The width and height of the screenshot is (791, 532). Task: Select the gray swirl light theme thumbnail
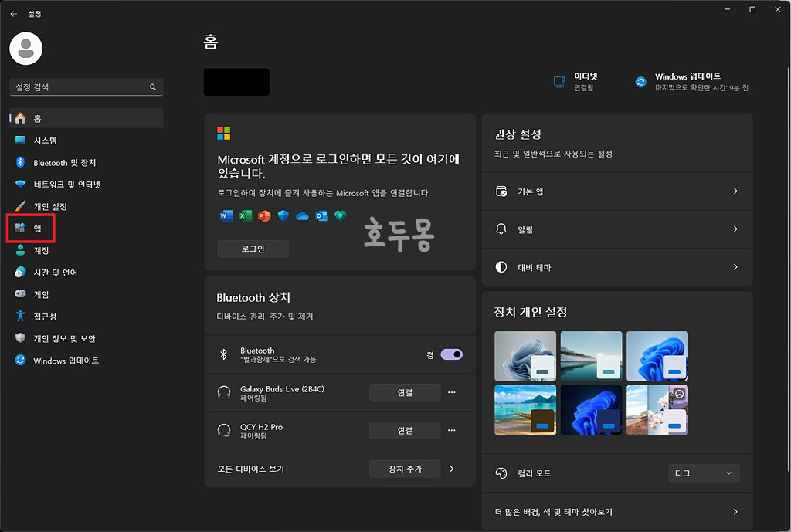coord(525,356)
